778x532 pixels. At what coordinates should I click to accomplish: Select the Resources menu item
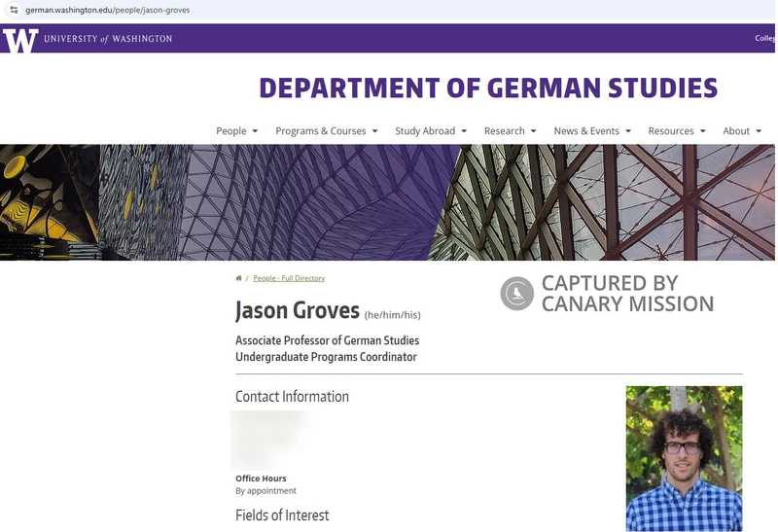click(x=671, y=131)
